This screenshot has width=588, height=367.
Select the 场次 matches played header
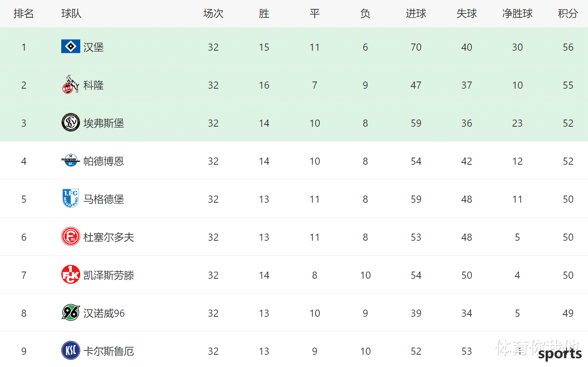[213, 14]
